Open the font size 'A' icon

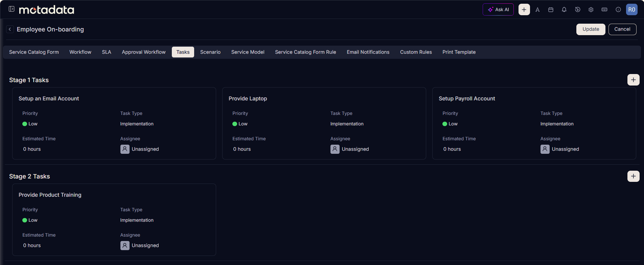tap(537, 10)
